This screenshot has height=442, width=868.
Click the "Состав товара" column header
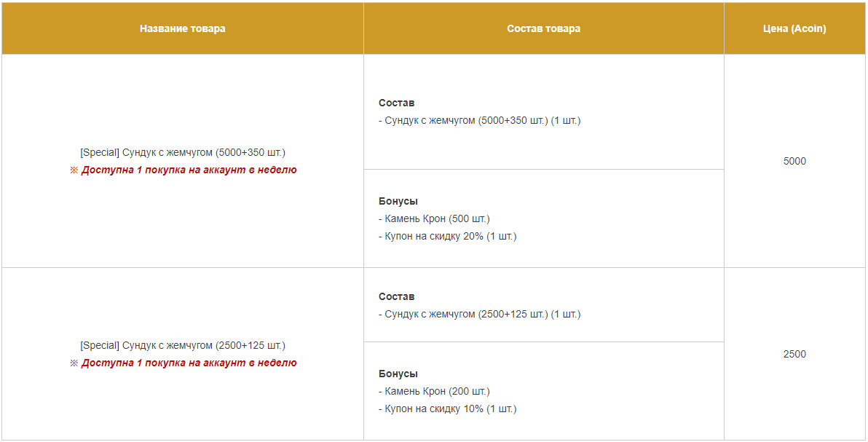click(543, 28)
